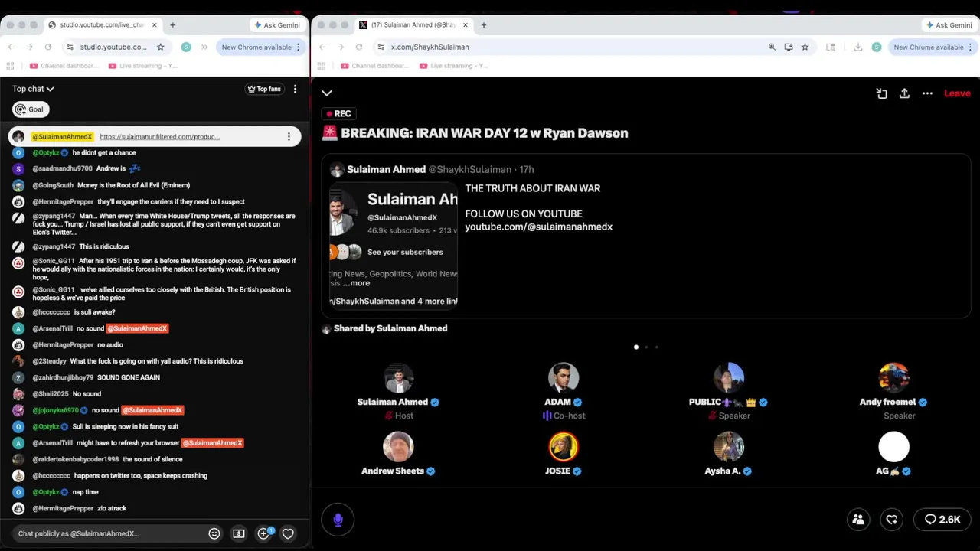Open ADAM co-host avatar
980x551 pixels.
click(563, 378)
